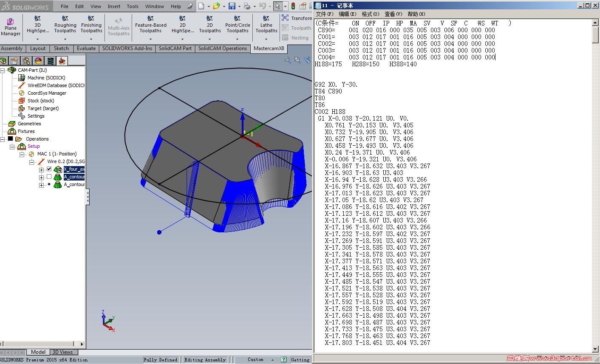Open the Lathe Toolpaths dropdown arrow
Image resolution: width=600 pixels, height=364 pixels.
[x=266, y=39]
